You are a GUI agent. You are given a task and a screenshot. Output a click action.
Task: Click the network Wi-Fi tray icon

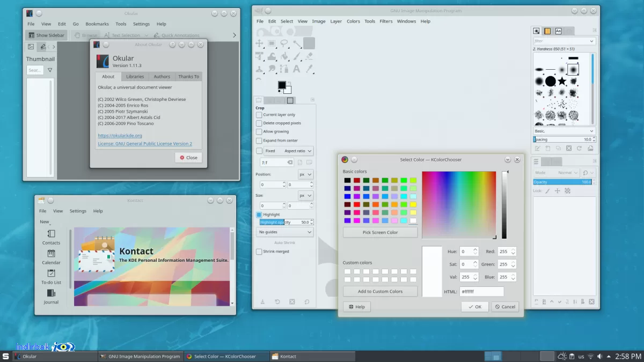click(590, 356)
